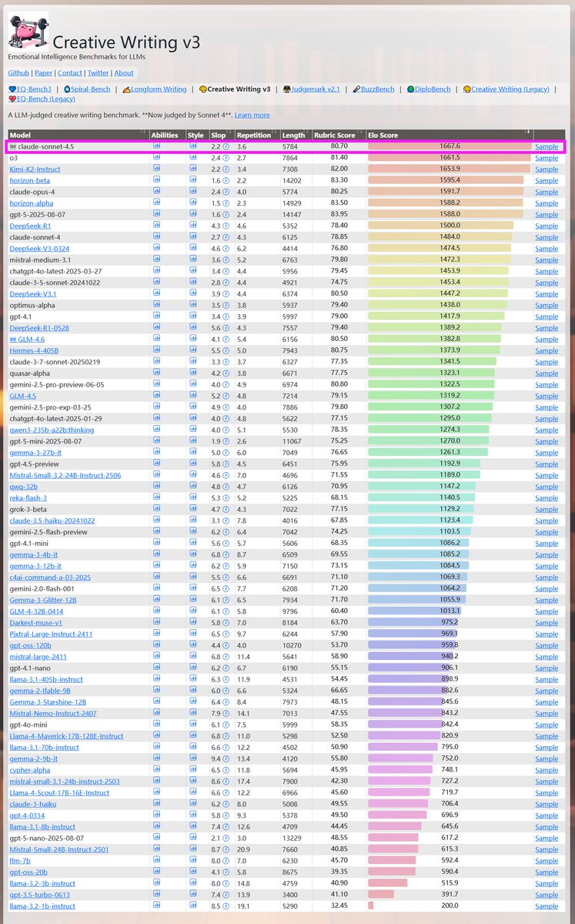Image resolution: width=575 pixels, height=924 pixels.
Task: Sort table by Model column header
Action: pyautogui.click(x=78, y=135)
